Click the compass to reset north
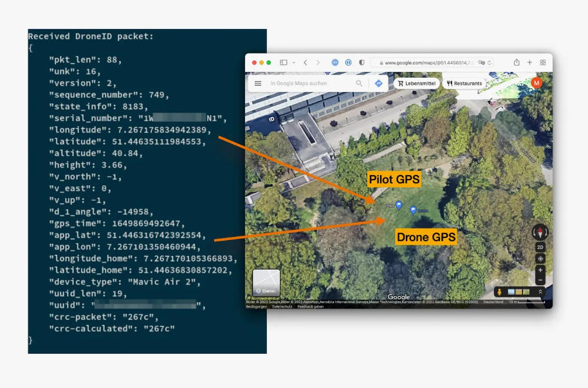Image resolution: width=588 pixels, height=388 pixels. point(540,232)
